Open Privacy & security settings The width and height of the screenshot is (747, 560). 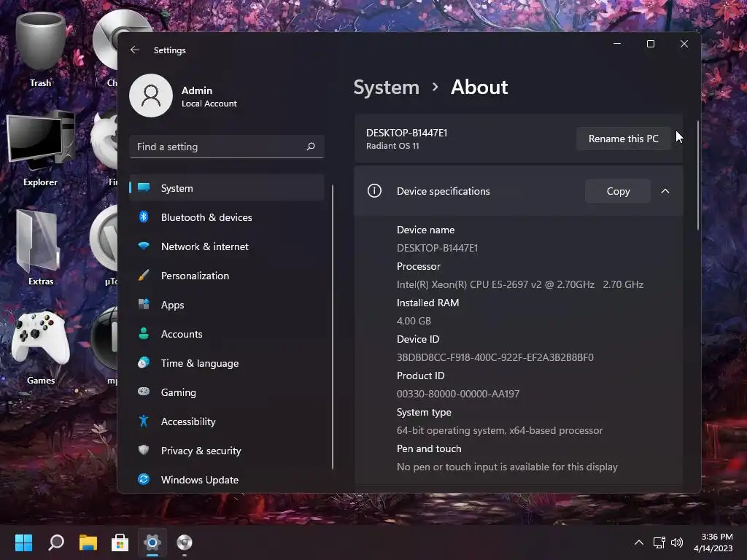click(227, 451)
